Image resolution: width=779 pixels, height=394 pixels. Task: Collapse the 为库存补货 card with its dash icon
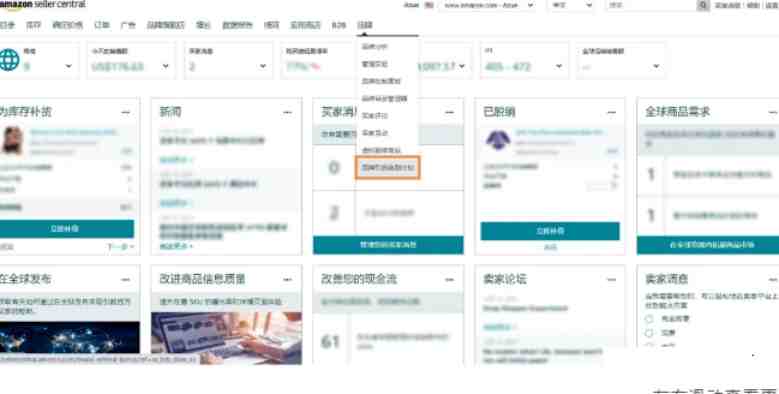(126, 113)
